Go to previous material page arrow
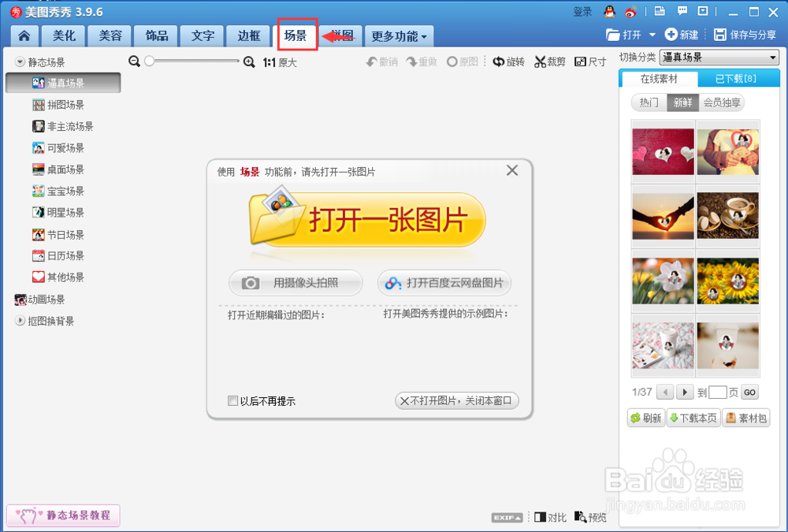This screenshot has height=532, width=788. point(666,392)
